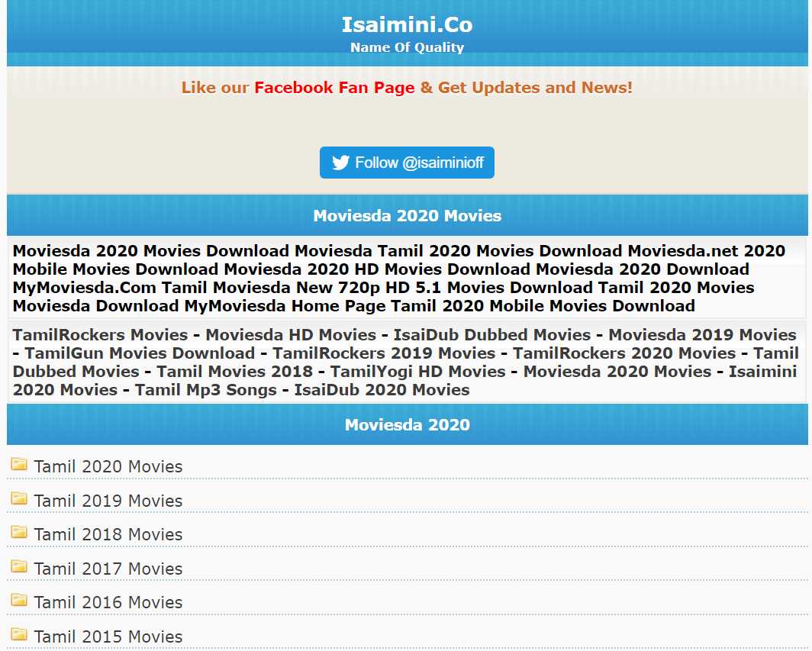Open the Facebook Fan Page link
The width and height of the screenshot is (812, 651).
334,88
